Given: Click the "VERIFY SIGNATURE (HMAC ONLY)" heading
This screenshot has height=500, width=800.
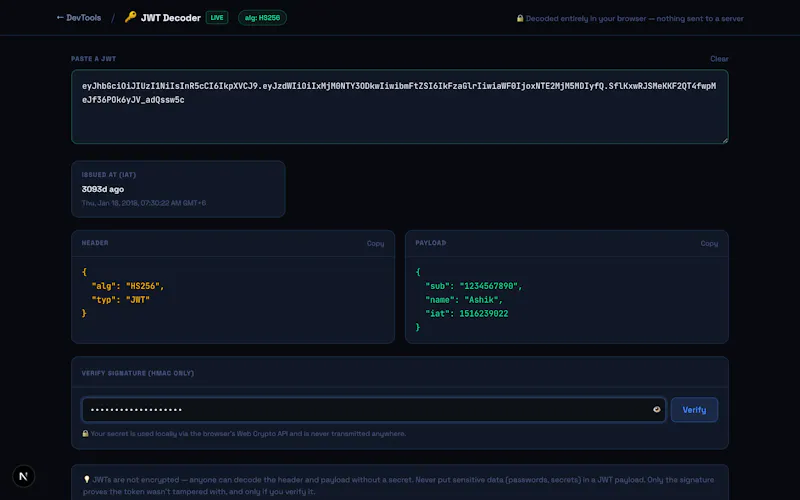Looking at the screenshot, I should pos(138,373).
